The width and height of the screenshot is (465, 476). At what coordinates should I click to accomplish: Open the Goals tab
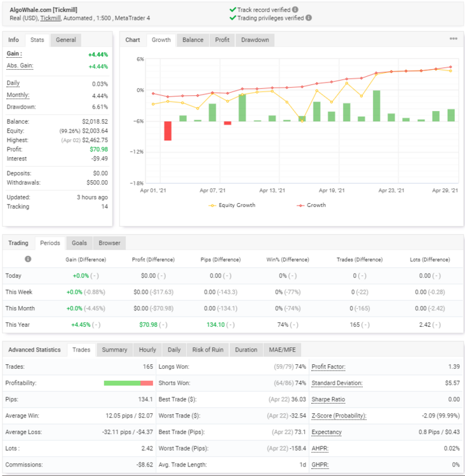[x=79, y=243]
